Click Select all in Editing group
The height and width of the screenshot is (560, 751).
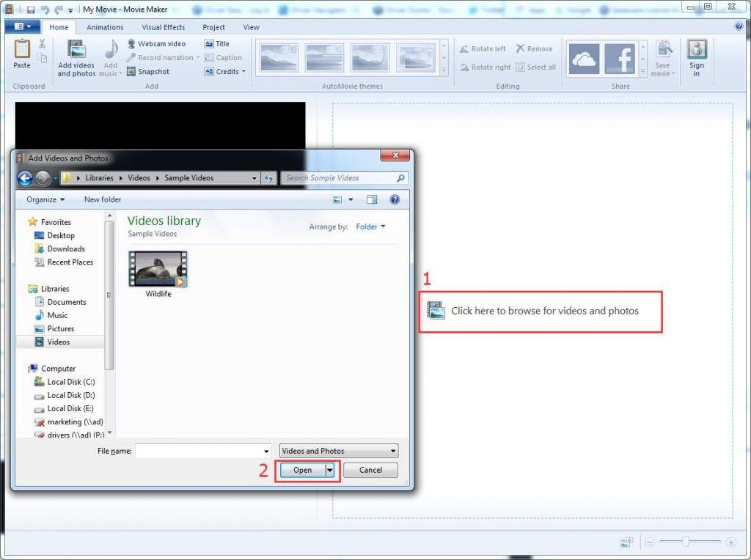(536, 67)
